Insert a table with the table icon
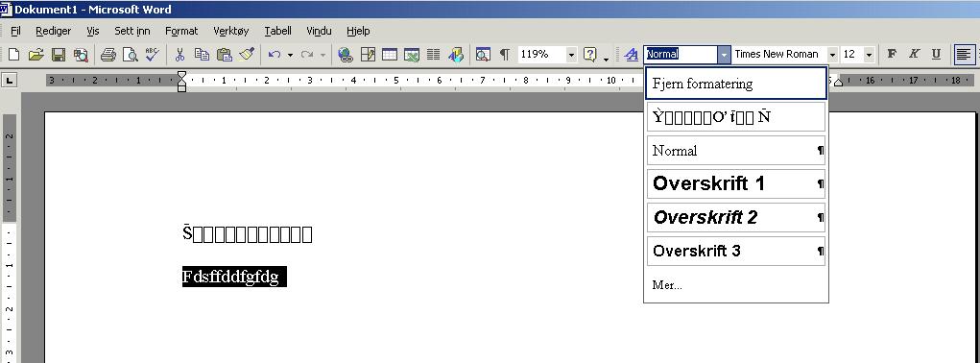This screenshot has width=980, height=363. [x=390, y=55]
